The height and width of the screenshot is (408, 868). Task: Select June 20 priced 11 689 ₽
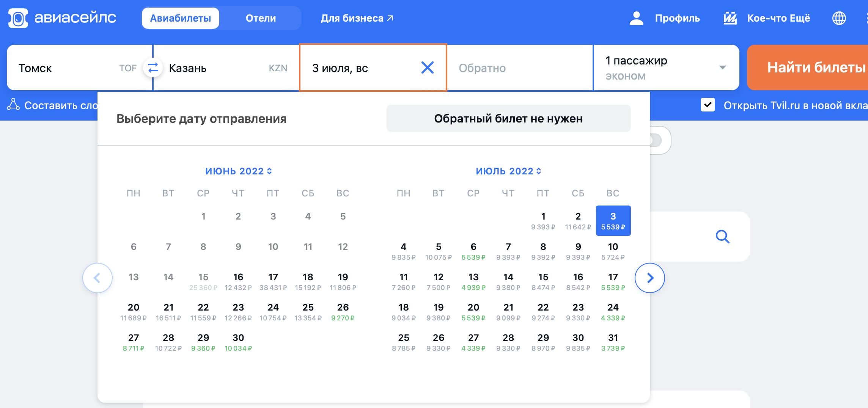tap(134, 312)
